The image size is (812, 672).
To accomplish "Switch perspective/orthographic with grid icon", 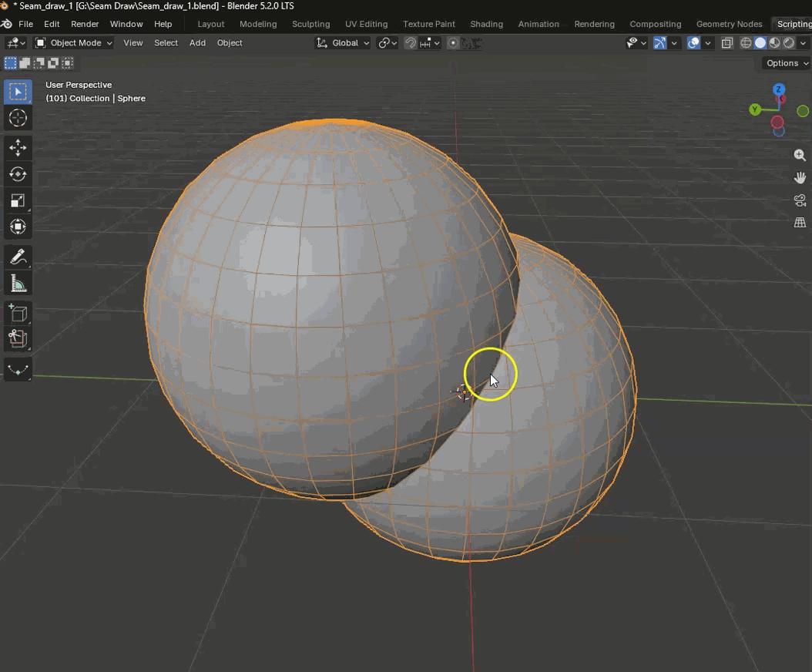I will point(800,222).
